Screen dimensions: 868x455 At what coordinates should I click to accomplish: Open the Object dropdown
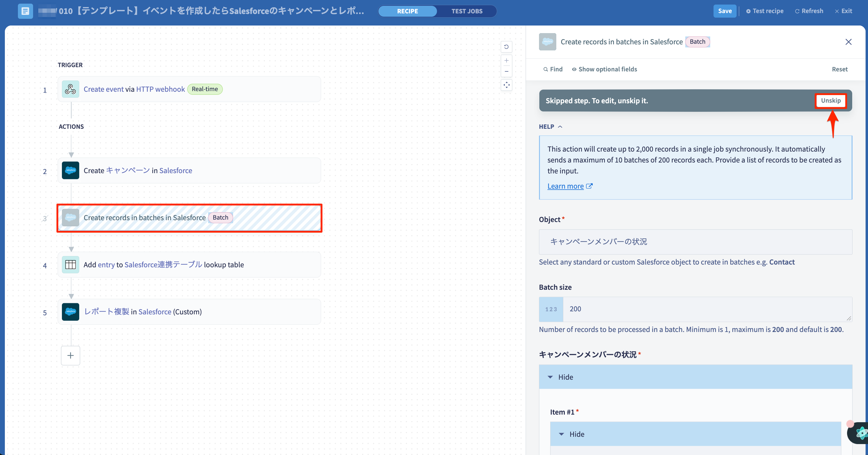point(696,242)
